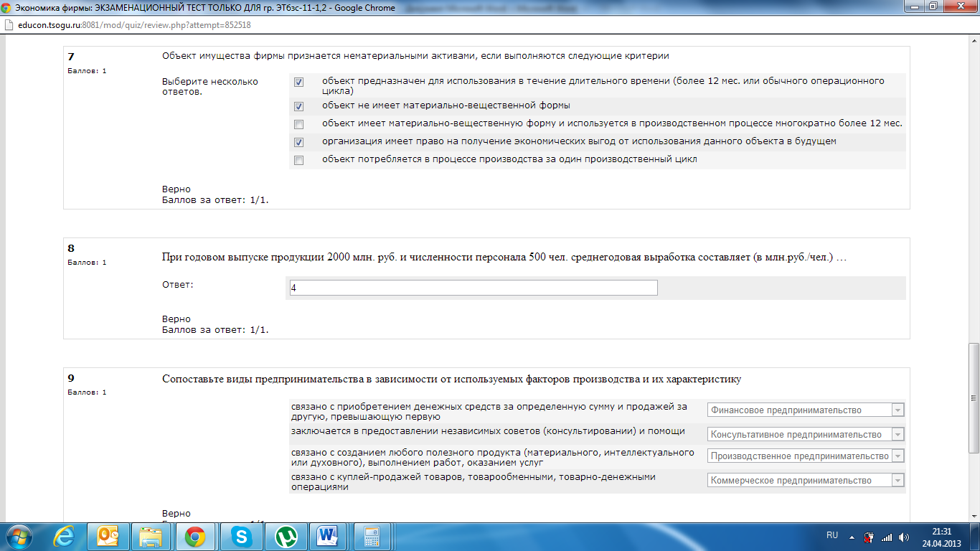980x551 pixels.
Task: Open uTorrent from the taskbar
Action: (x=286, y=537)
